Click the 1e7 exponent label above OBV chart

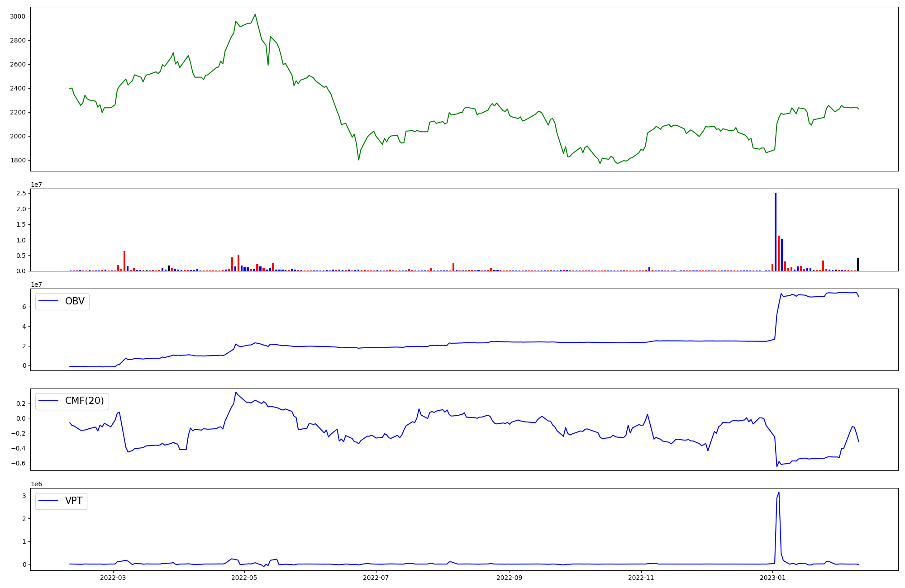[36, 285]
